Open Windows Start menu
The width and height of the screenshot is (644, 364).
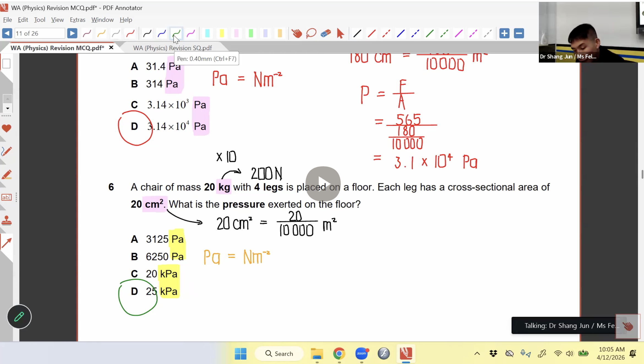tap(241, 354)
